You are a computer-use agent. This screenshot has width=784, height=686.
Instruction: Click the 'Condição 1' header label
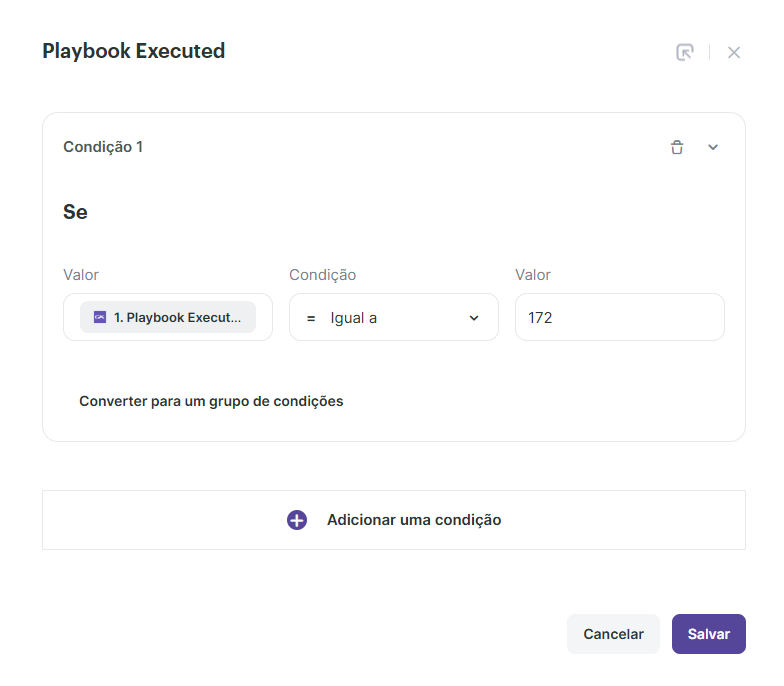pos(103,147)
